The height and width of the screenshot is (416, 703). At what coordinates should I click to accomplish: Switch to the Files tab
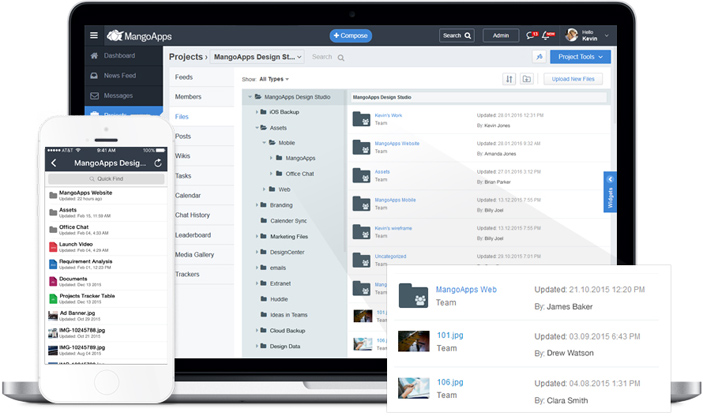pyautogui.click(x=182, y=117)
